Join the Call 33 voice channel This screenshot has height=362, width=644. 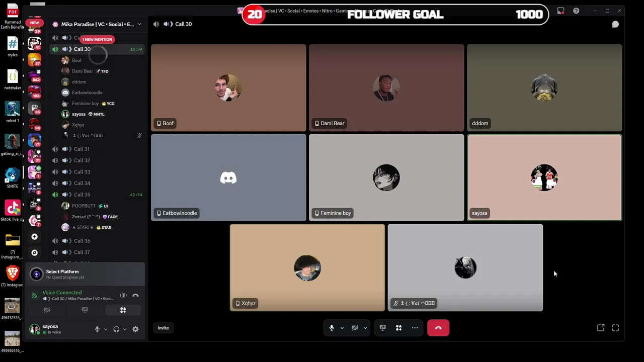tap(97, 172)
